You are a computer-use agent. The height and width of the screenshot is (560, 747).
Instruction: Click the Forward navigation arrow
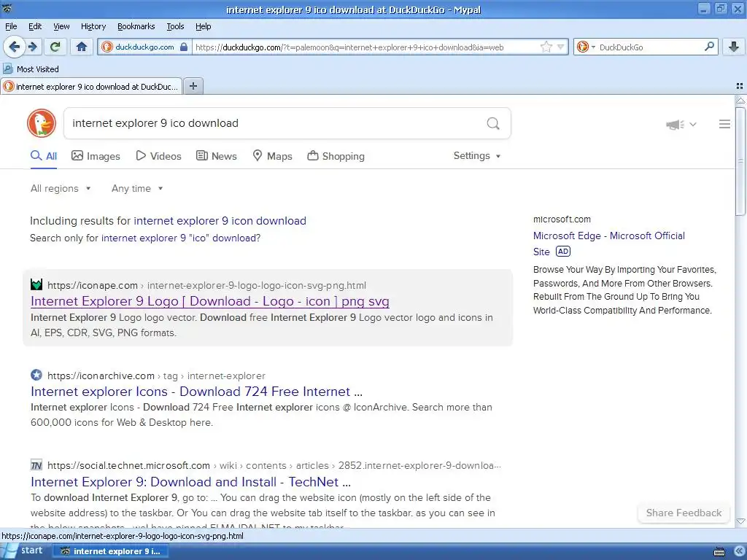(32, 47)
